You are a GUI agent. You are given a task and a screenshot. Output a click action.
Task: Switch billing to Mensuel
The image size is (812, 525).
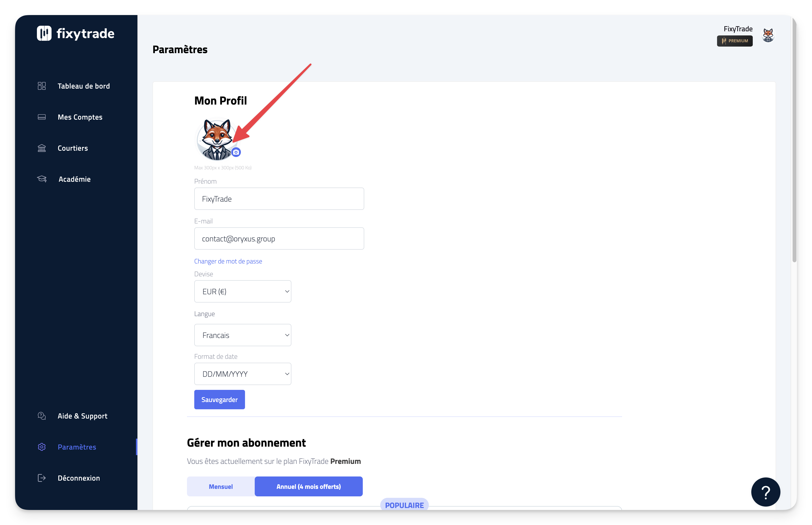221,486
